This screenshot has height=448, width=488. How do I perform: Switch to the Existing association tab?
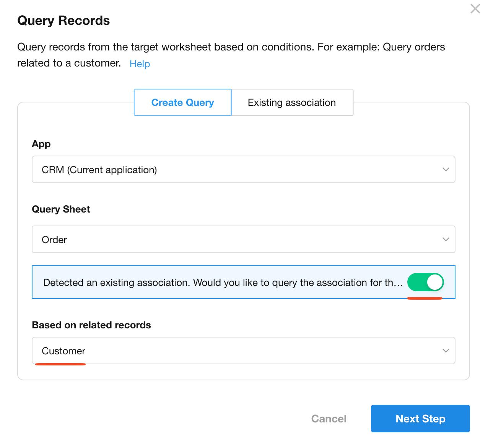[x=292, y=102]
